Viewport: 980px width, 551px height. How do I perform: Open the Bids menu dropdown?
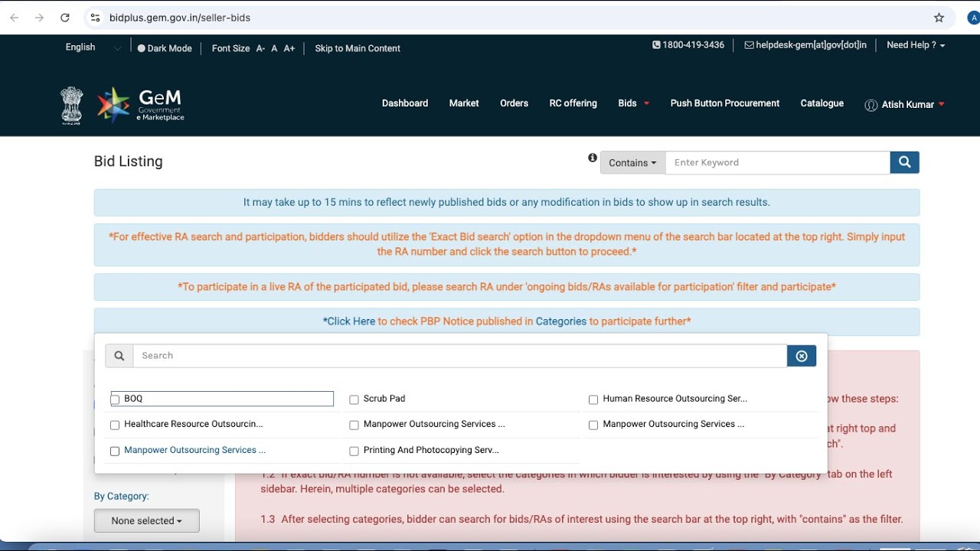click(x=634, y=103)
